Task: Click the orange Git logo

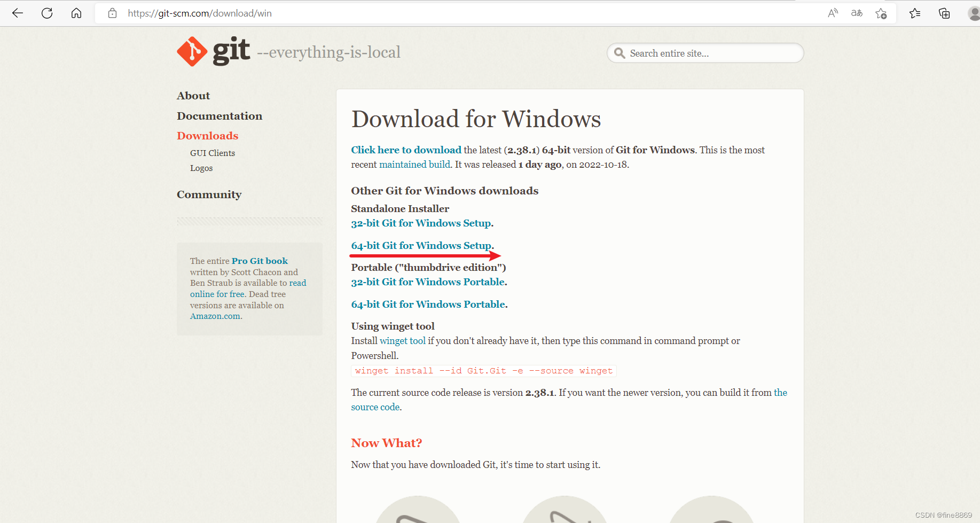Action: 192,52
